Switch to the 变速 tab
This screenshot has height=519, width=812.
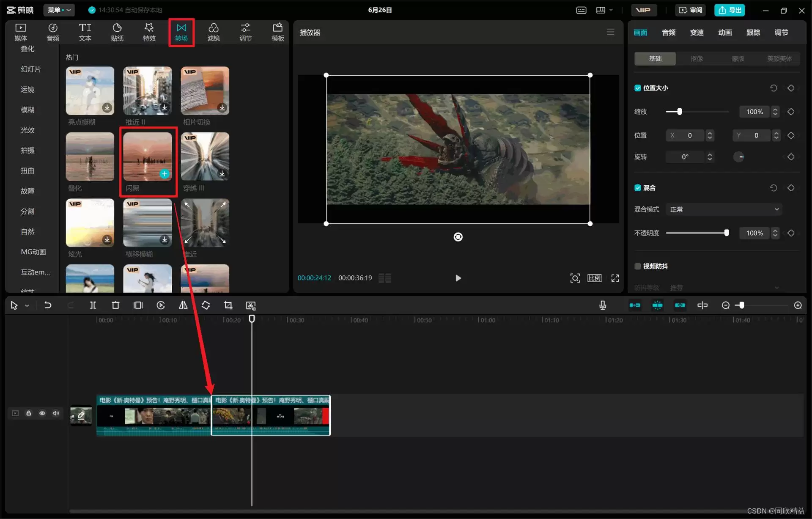click(x=697, y=33)
